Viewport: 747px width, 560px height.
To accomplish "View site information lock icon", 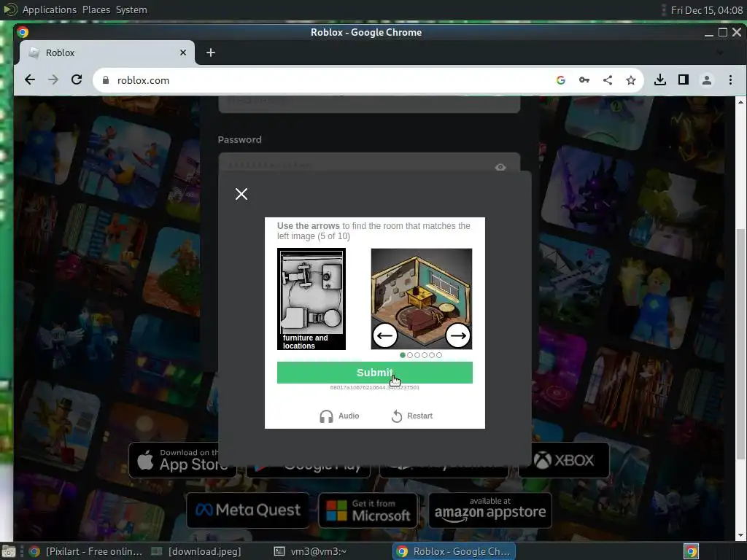I will click(106, 80).
